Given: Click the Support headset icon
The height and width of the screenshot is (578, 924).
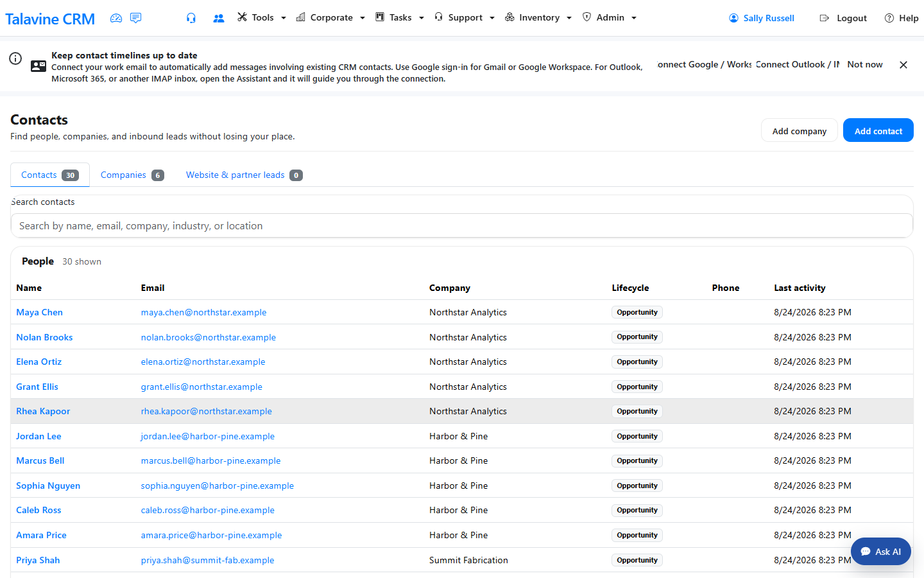Looking at the screenshot, I should click(x=438, y=17).
